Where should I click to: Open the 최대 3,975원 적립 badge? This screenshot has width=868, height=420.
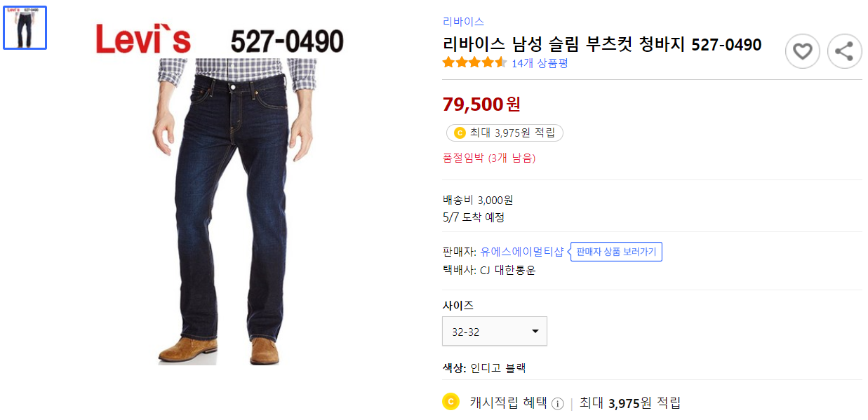504,133
